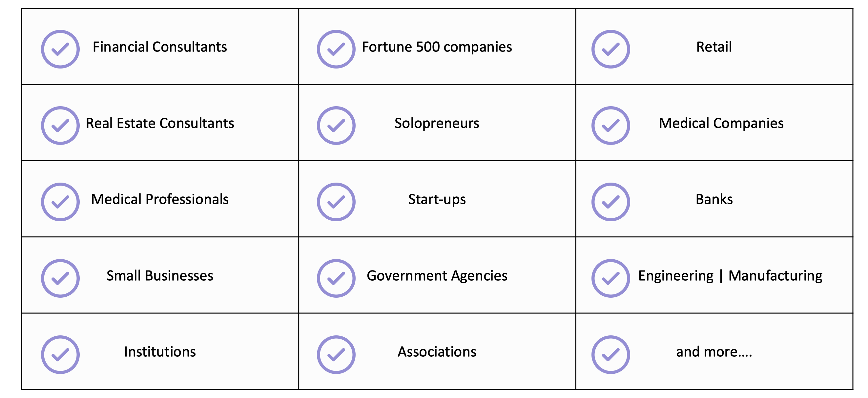Select the Government Agencies text
The image size is (868, 398).
(x=437, y=276)
